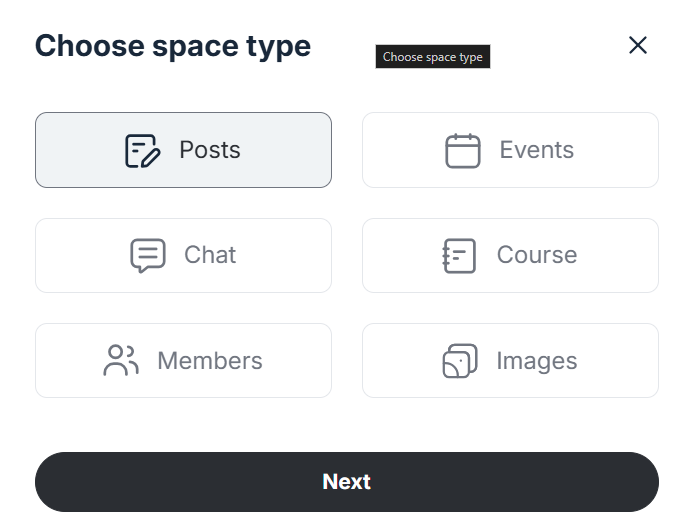This screenshot has width=697, height=532.
Task: Click the Images stacked pictures icon
Action: point(460,361)
